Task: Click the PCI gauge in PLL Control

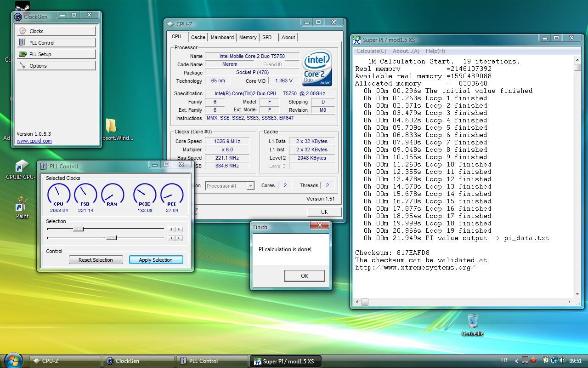Action: [172, 195]
